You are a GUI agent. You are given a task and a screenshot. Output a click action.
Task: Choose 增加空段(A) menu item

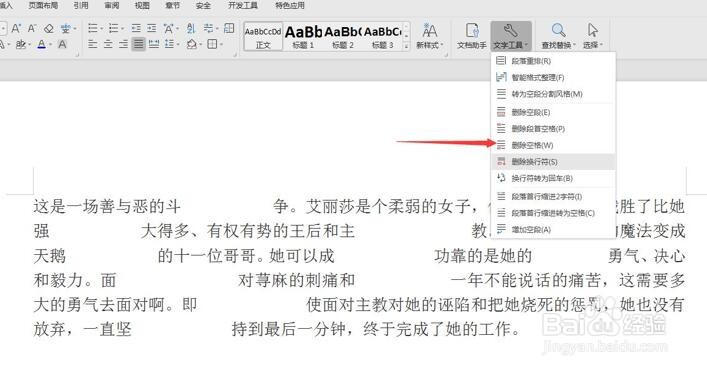(553, 229)
